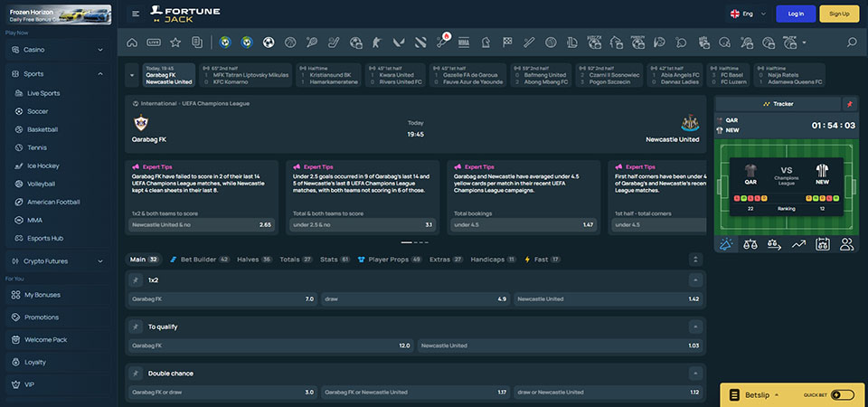868x407 pixels.
Task: Collapse the Double chance market section
Action: (695, 374)
